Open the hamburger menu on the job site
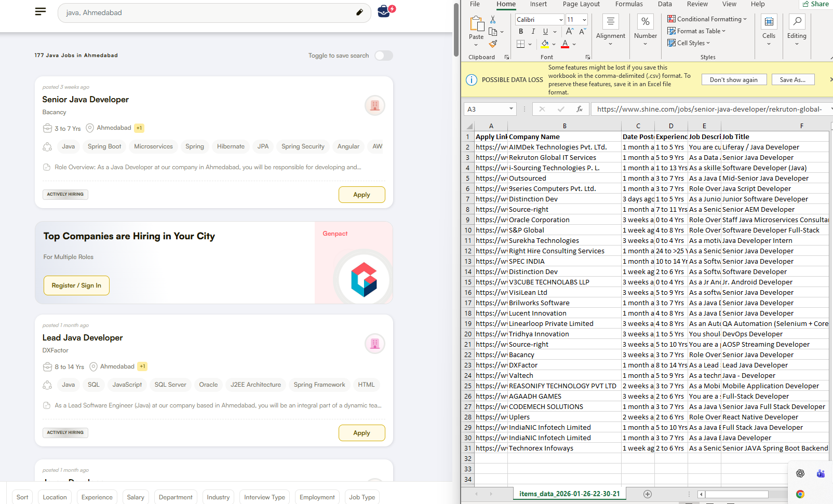This screenshot has height=504, width=833. (x=41, y=11)
